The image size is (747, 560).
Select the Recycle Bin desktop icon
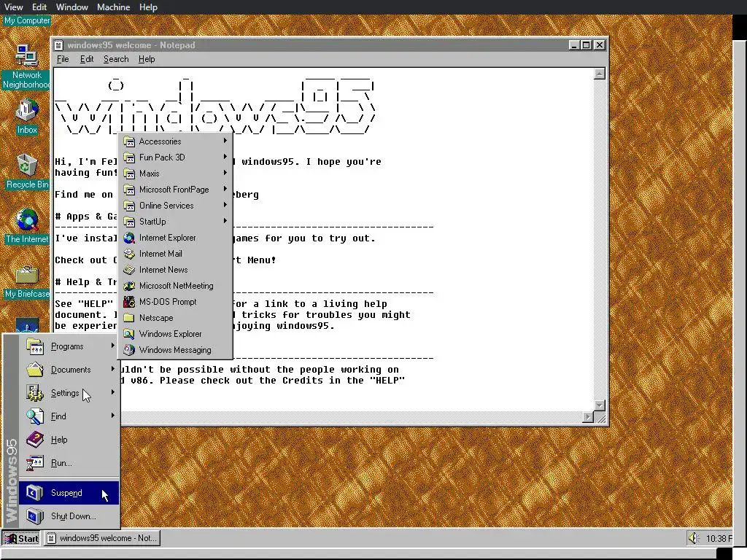(27, 166)
